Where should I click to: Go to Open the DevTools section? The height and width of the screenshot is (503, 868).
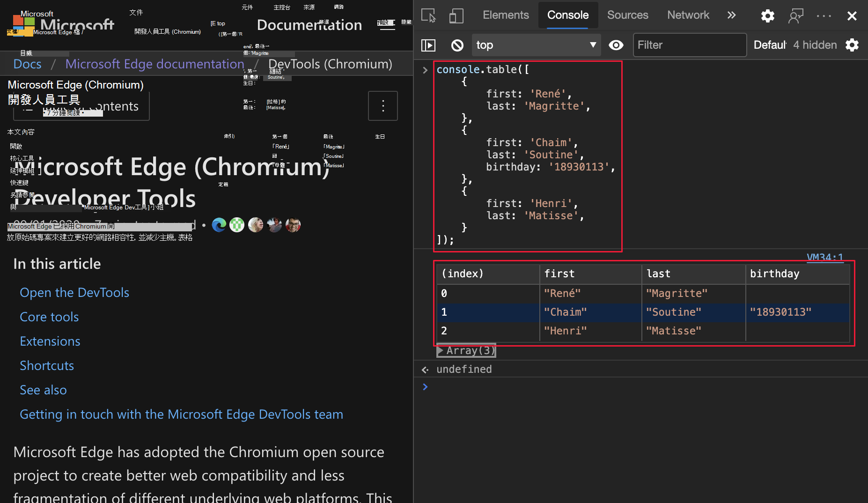click(74, 292)
